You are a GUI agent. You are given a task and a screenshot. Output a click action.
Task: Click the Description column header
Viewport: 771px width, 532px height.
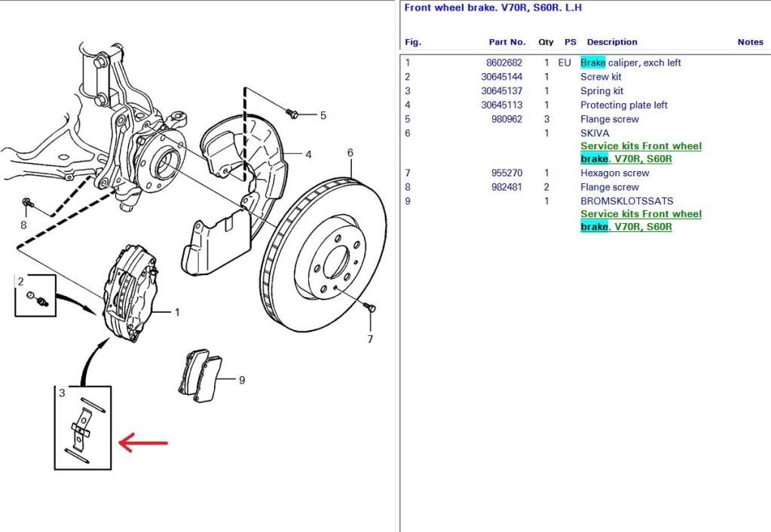[x=611, y=42]
